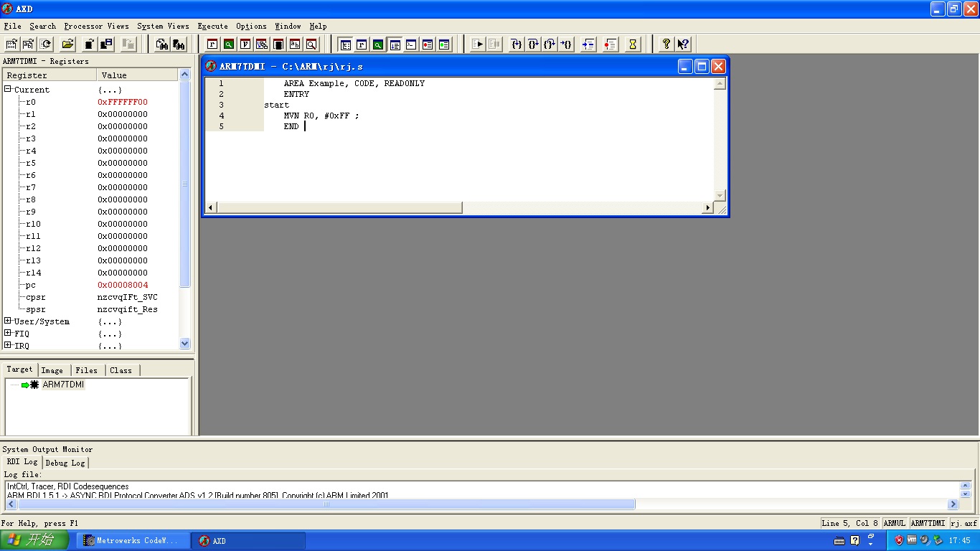The height and width of the screenshot is (551, 980).
Task: Open the processor Watch view green icon
Action: (x=228, y=44)
